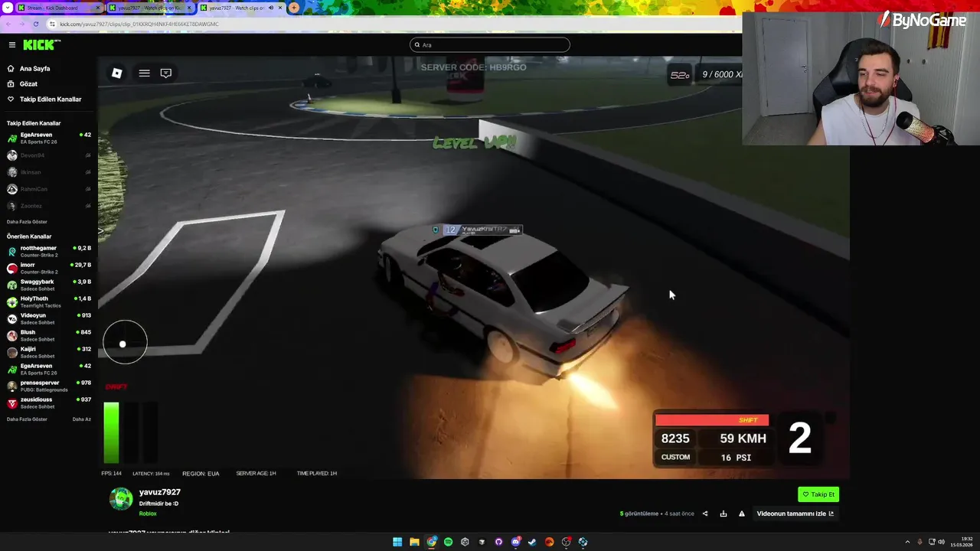Open Takip Edilen Kanallar sidebar item

(x=51, y=99)
